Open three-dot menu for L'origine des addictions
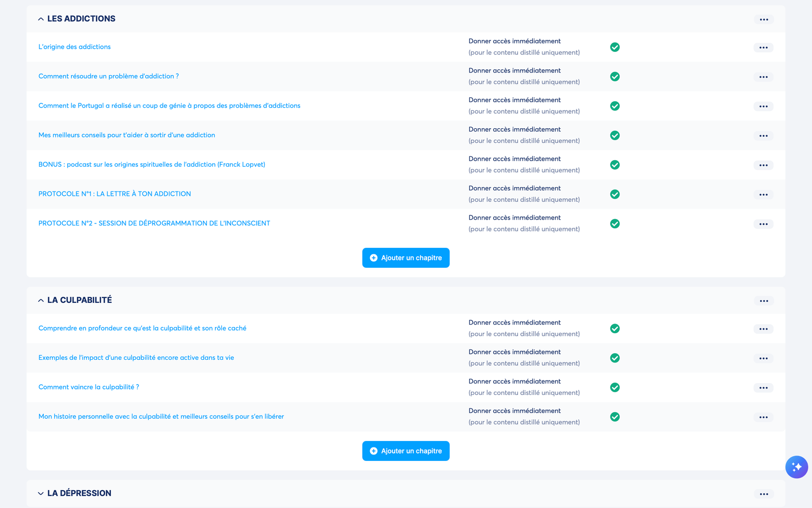812x508 pixels. click(x=763, y=48)
